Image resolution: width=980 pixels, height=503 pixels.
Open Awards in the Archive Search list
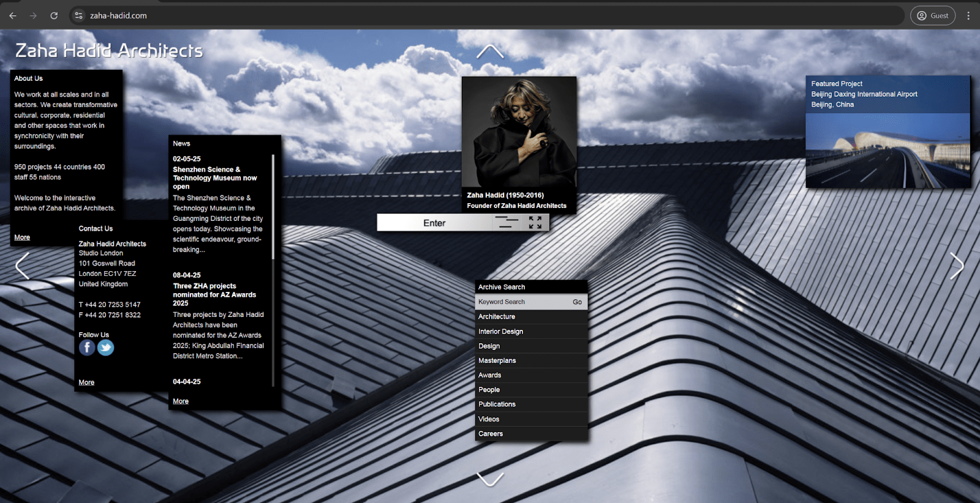(531, 375)
